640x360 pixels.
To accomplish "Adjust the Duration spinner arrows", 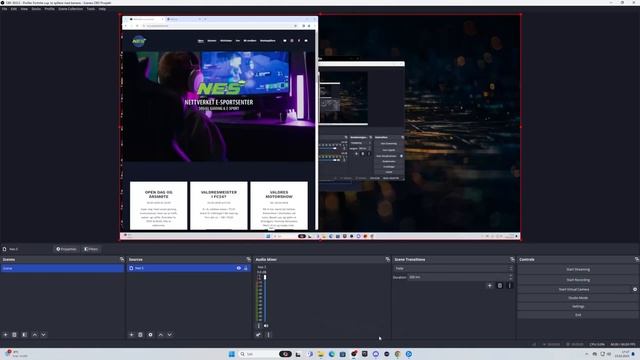I will pos(510,277).
